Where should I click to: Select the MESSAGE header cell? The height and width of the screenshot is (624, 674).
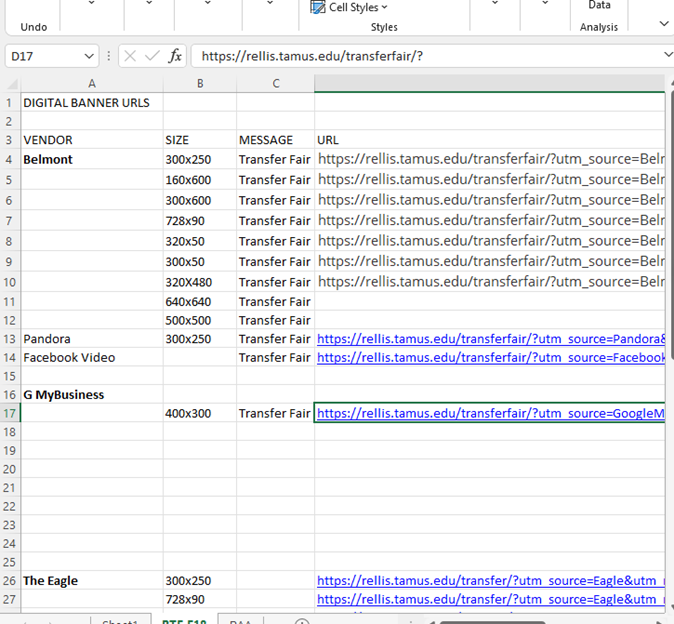pyautogui.click(x=276, y=140)
